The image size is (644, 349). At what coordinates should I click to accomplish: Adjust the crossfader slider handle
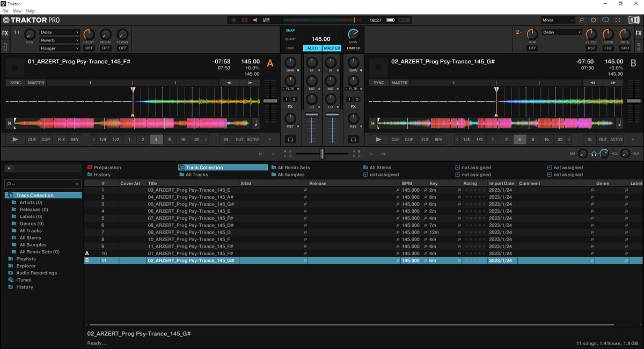(x=322, y=154)
